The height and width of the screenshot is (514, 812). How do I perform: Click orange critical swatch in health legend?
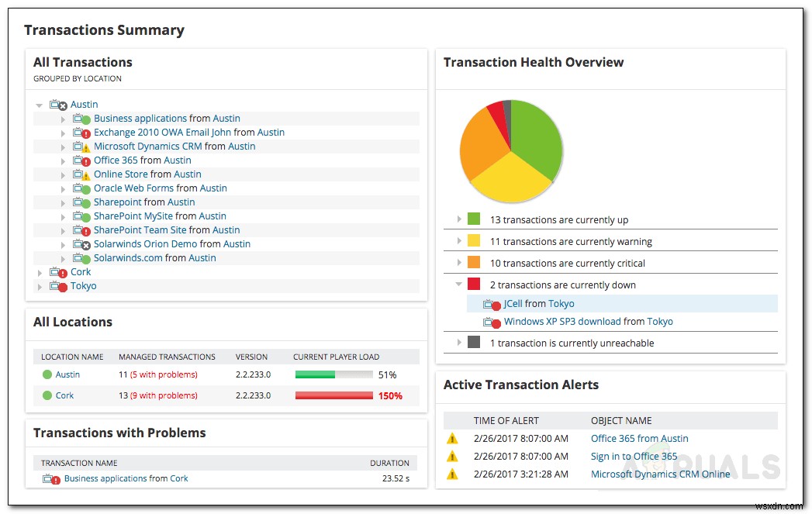point(474,263)
